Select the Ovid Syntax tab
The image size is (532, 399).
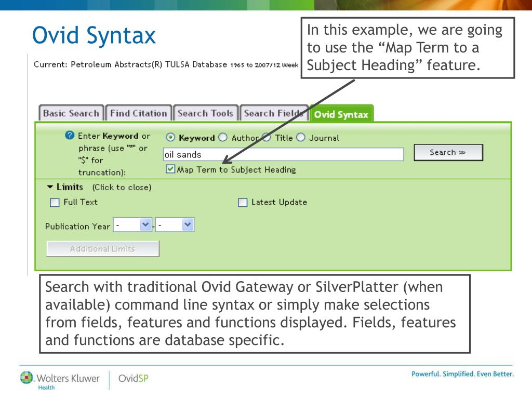tap(341, 114)
